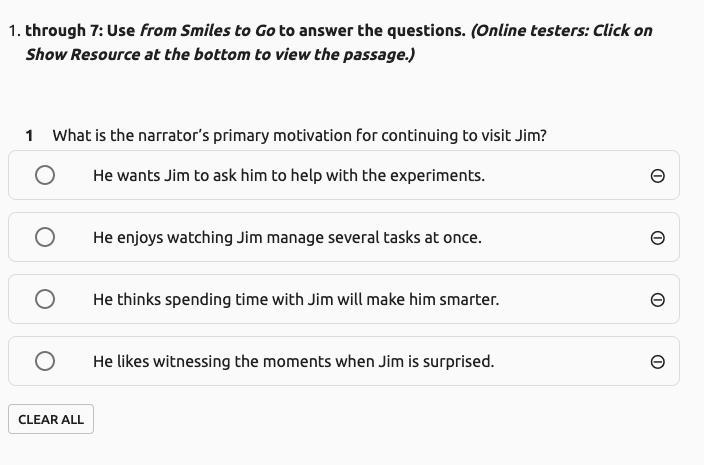
Task: Choose radio for 'He enjoys watching Jim'
Action: [x=45, y=237]
